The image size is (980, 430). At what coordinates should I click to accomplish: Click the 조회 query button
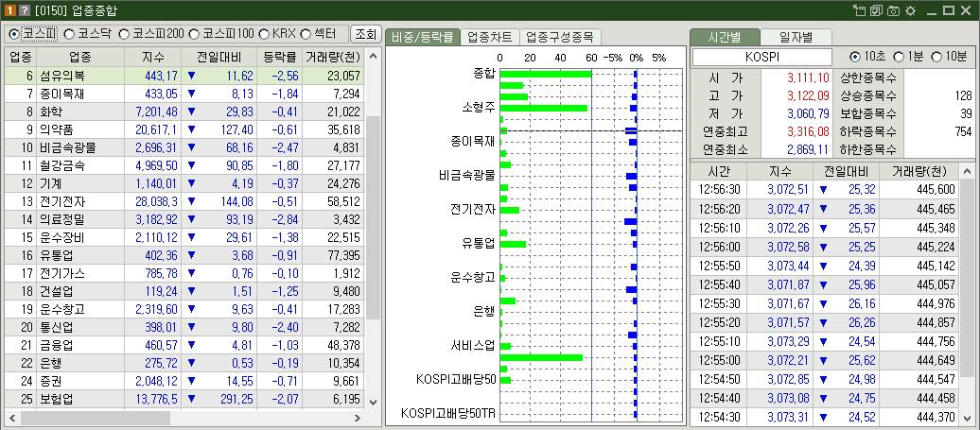366,34
